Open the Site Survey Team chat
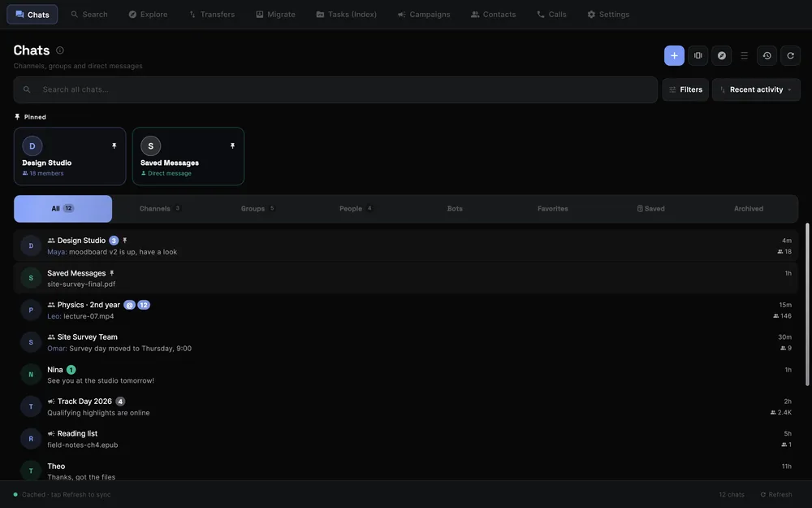 408,342
